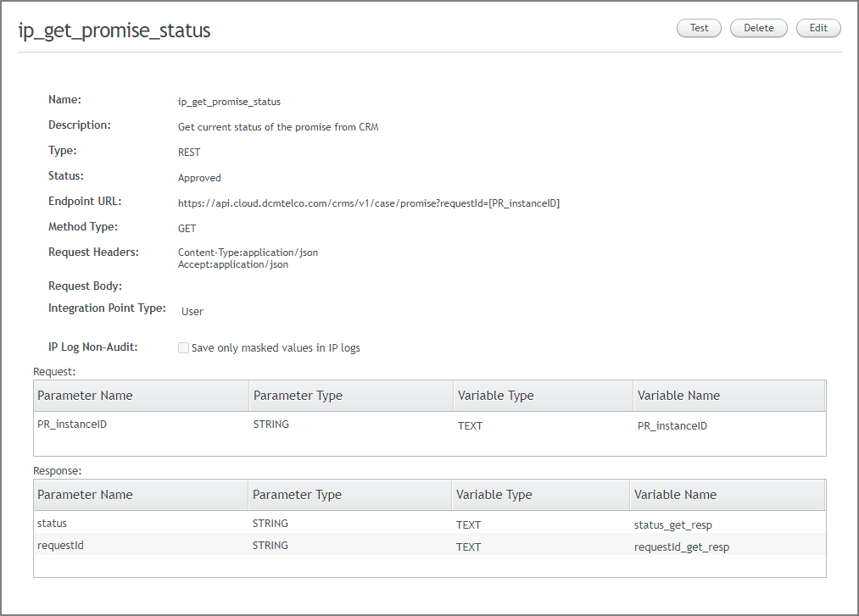Click status_get_resp variable name
The image size is (859, 616).
pyautogui.click(x=673, y=525)
